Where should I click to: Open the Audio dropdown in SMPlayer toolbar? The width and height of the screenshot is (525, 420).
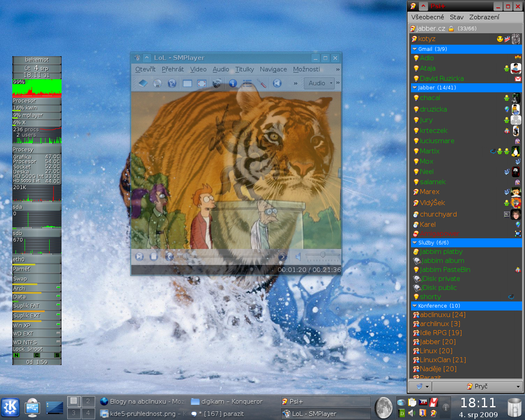320,83
